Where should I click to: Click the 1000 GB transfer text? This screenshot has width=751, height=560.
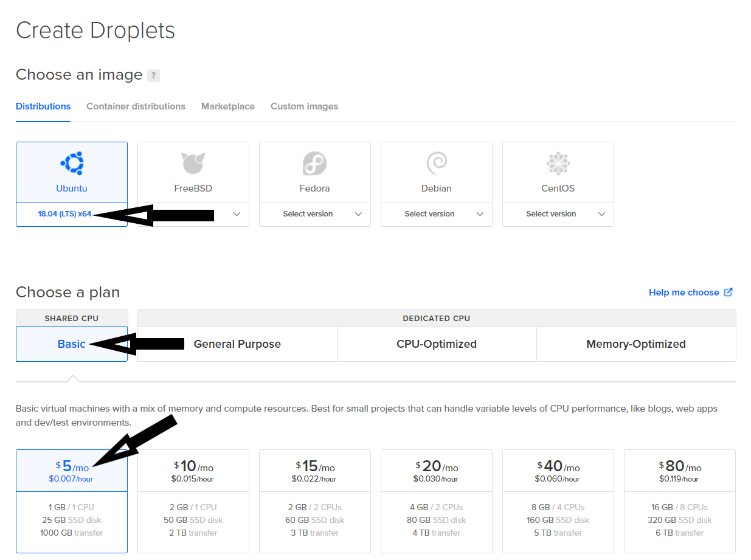[72, 533]
